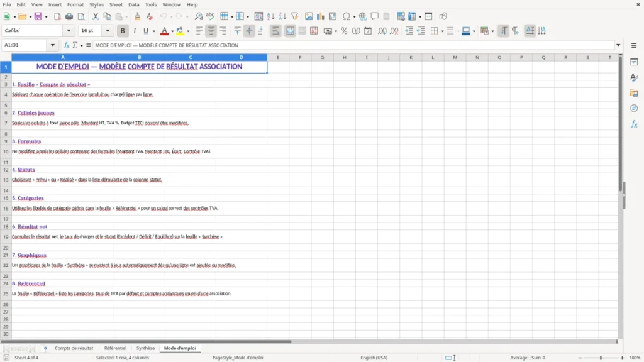The image size is (644, 362).
Task: Click the Print icon
Action: tap(69, 16)
